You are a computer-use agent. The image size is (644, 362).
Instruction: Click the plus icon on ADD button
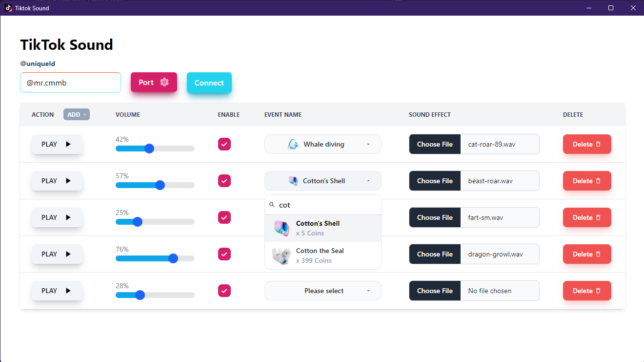85,115
